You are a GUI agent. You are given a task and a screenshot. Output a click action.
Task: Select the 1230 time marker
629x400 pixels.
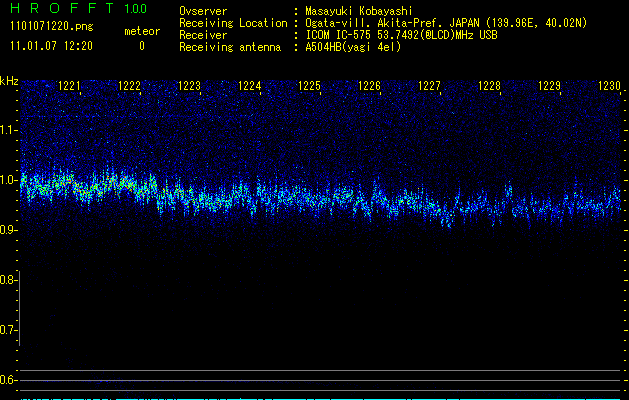[609, 87]
